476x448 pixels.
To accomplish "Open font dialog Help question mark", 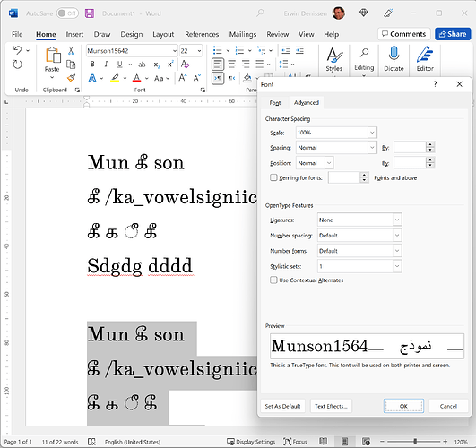I will (x=435, y=84).
